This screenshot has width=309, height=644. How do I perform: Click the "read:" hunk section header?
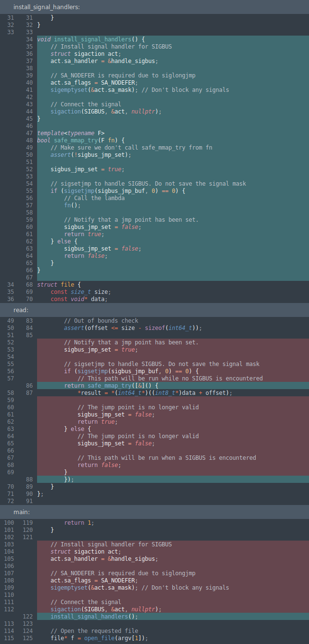click(x=21, y=310)
